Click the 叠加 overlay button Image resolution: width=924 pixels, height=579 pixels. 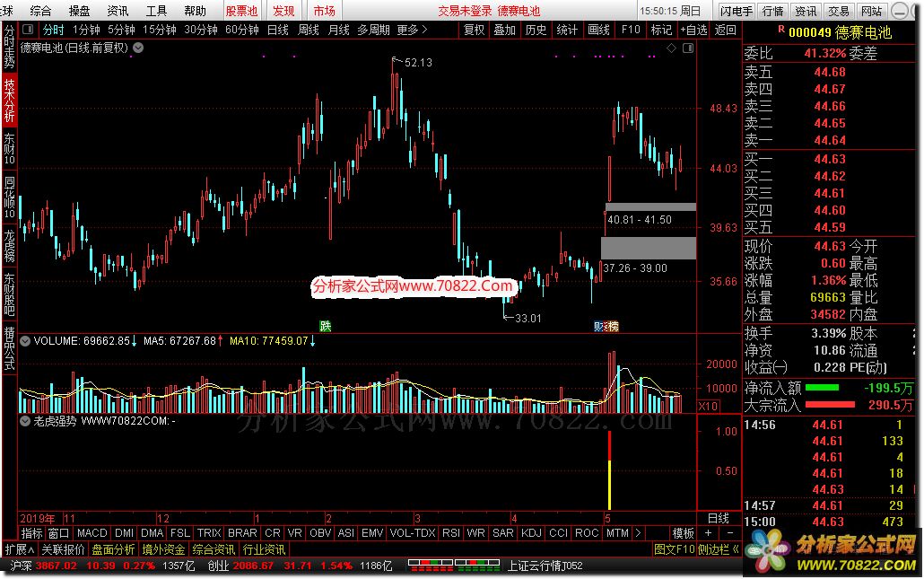[x=505, y=30]
